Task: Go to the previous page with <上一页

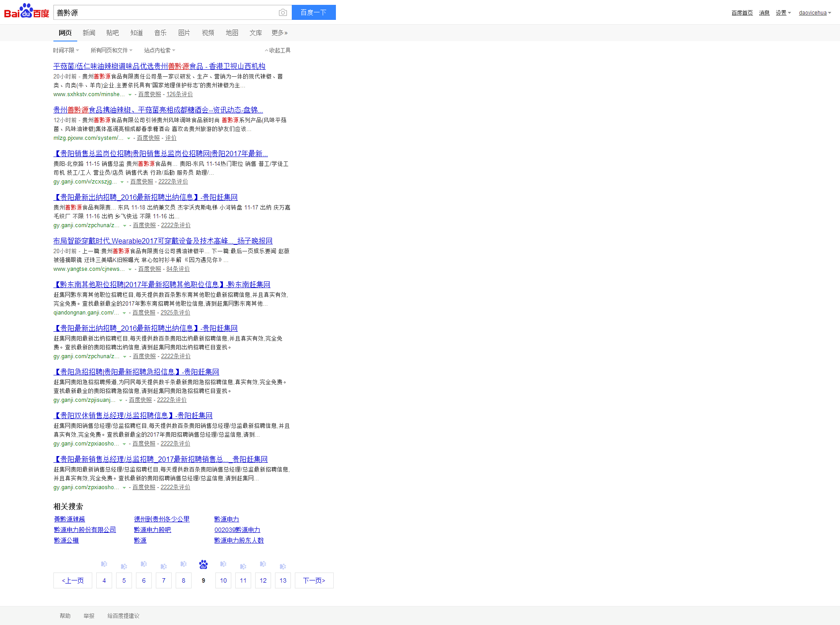Action: coord(73,580)
